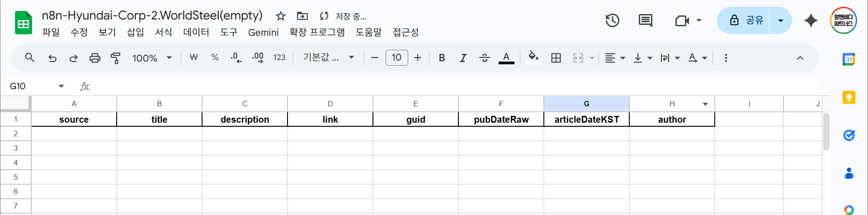The height and width of the screenshot is (215, 868).
Task: Open the borders tool
Action: 556,58
